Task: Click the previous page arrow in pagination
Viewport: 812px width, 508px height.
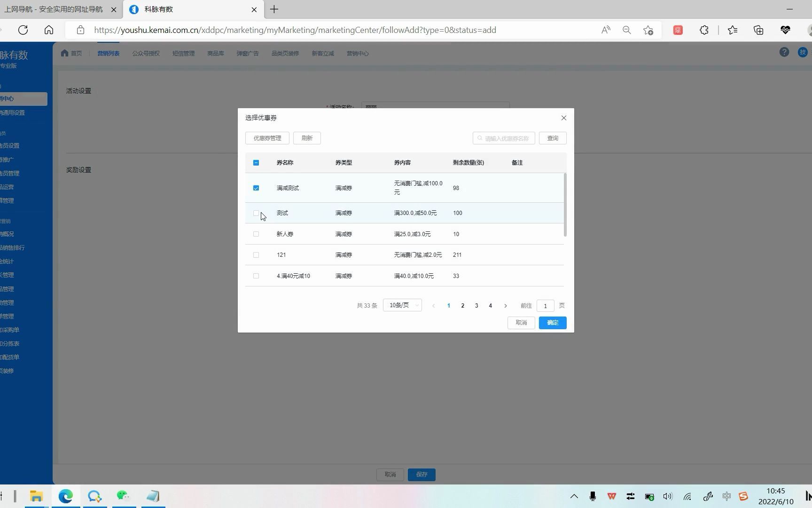Action: [433, 306]
